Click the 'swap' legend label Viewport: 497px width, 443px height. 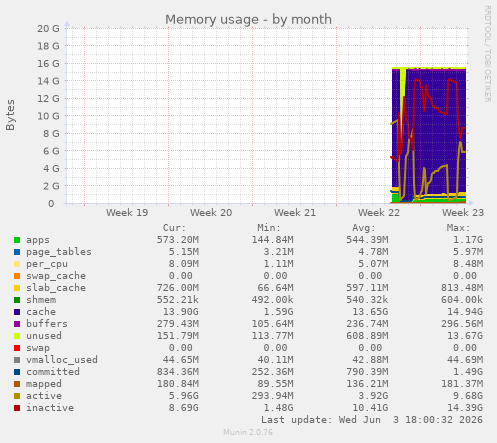tap(38, 348)
